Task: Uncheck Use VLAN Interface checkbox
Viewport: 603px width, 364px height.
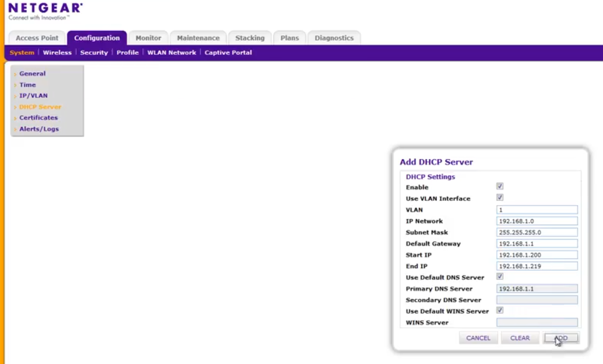Action: [x=500, y=198]
